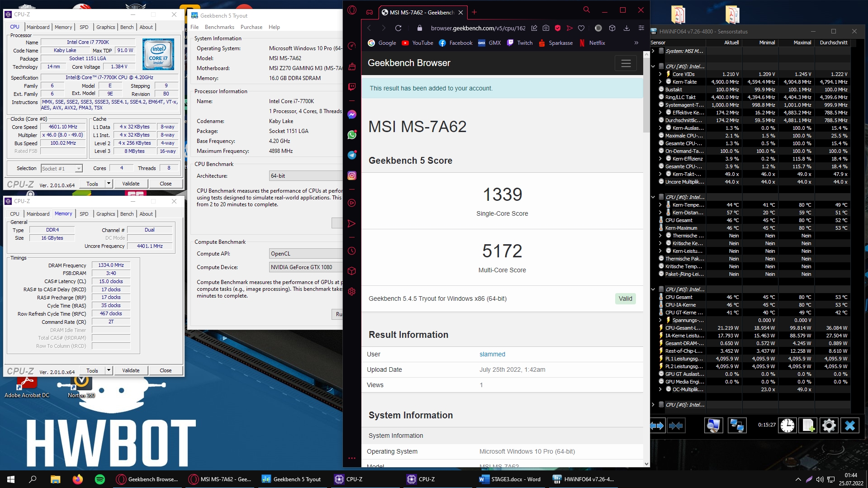Expand the Kern-Takte sensor row
This screenshot has width=868, height=488.
pyautogui.click(x=660, y=82)
